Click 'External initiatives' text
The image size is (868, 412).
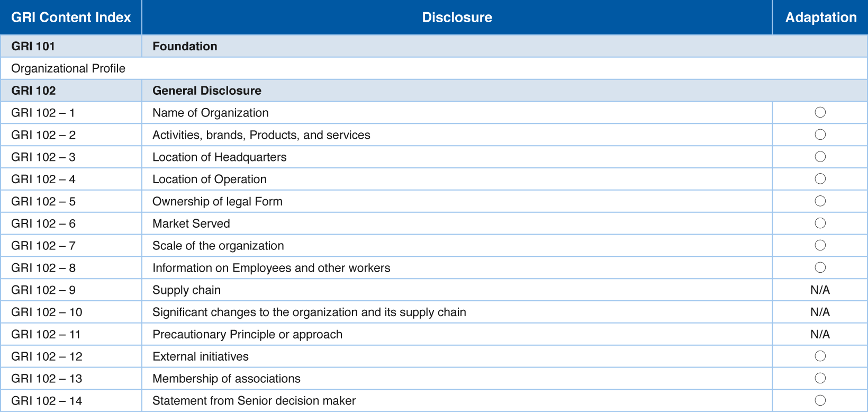[x=201, y=356]
